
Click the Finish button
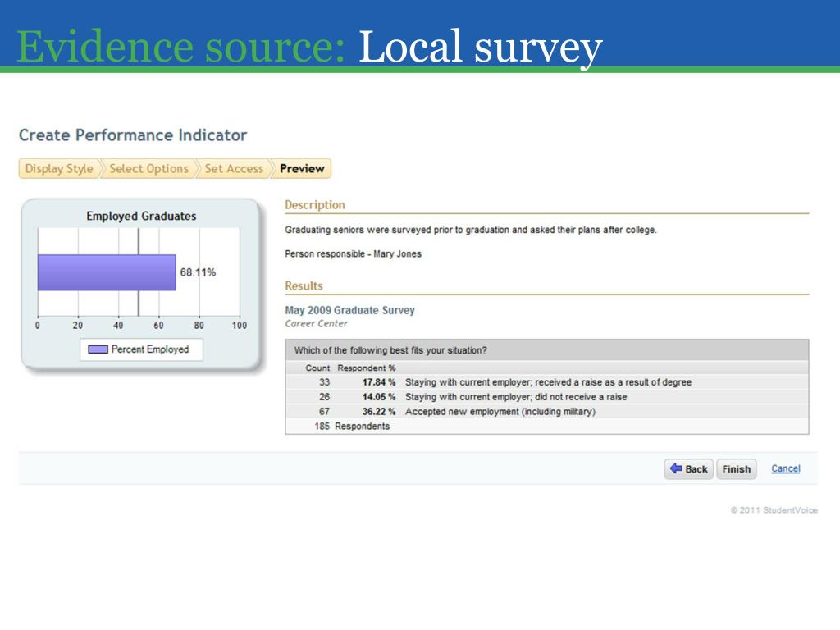736,468
